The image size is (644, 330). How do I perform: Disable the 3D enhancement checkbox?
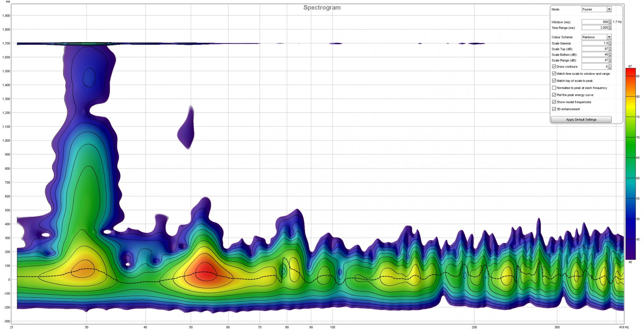(x=554, y=109)
